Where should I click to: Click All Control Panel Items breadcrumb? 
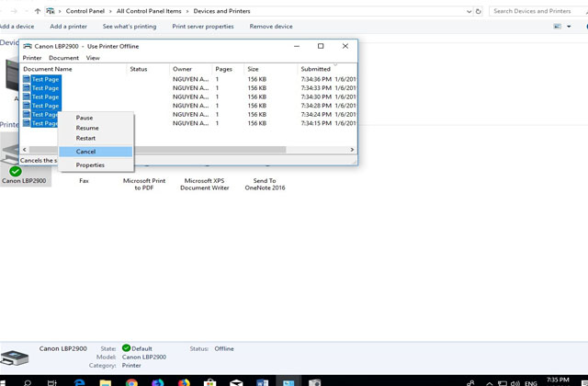(149, 11)
